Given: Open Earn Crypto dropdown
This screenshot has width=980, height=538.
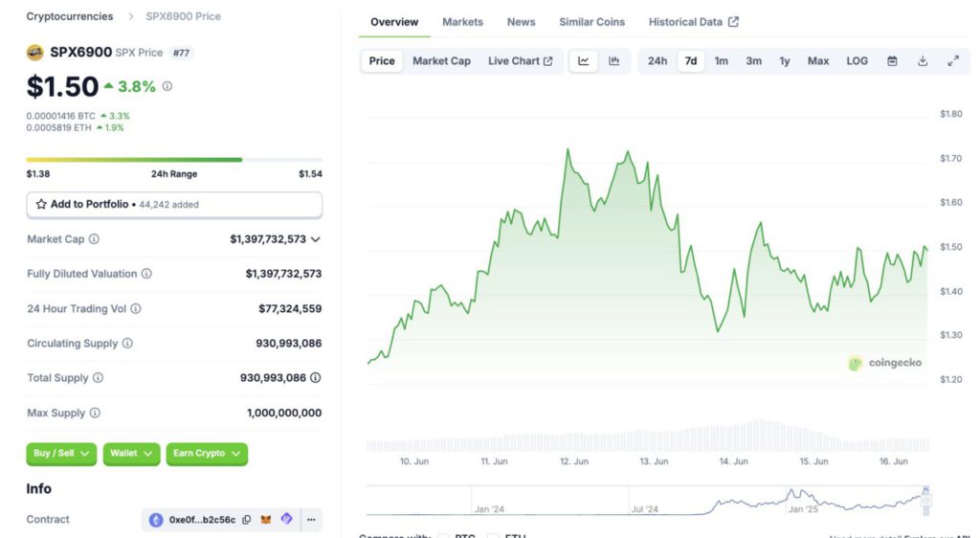Looking at the screenshot, I should pyautogui.click(x=207, y=454).
